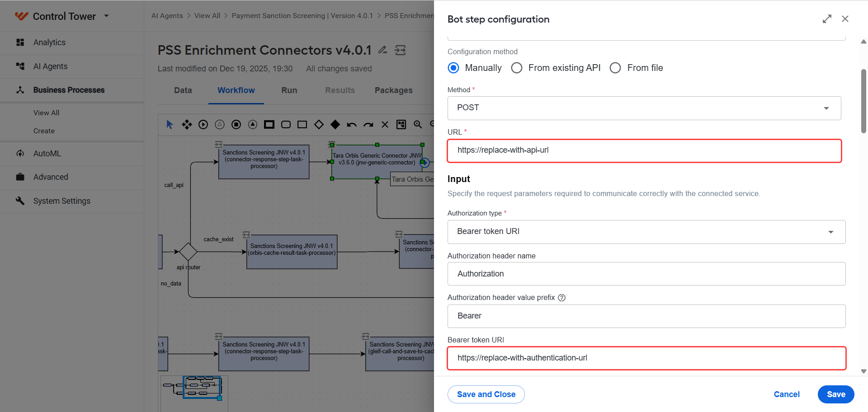The image size is (868, 412).
Task: Click the Advanced briefcase icon
Action: click(20, 177)
